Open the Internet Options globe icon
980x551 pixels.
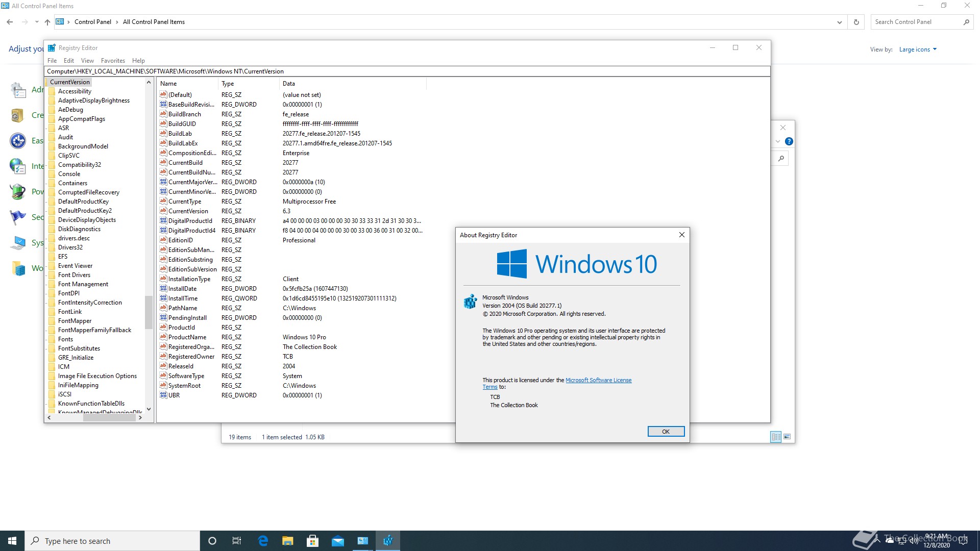(18, 166)
